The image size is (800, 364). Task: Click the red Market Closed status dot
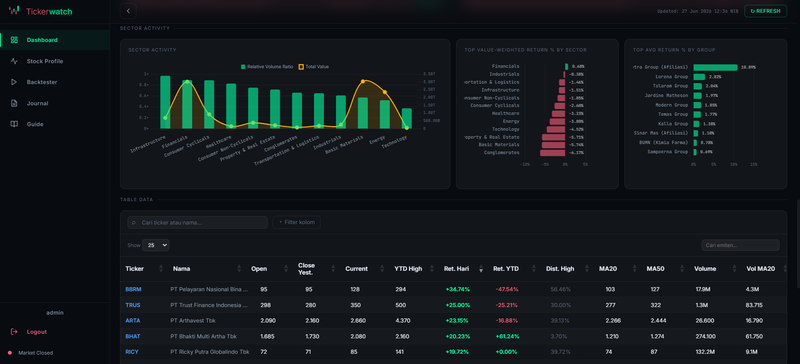10,353
